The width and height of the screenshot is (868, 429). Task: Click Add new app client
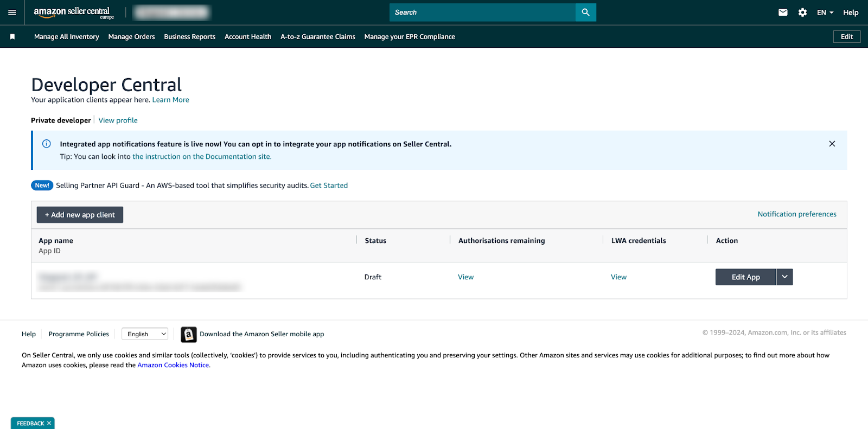pyautogui.click(x=80, y=215)
